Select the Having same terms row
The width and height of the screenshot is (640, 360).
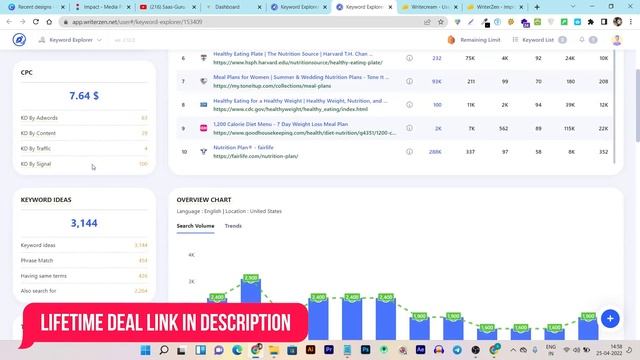(84, 276)
